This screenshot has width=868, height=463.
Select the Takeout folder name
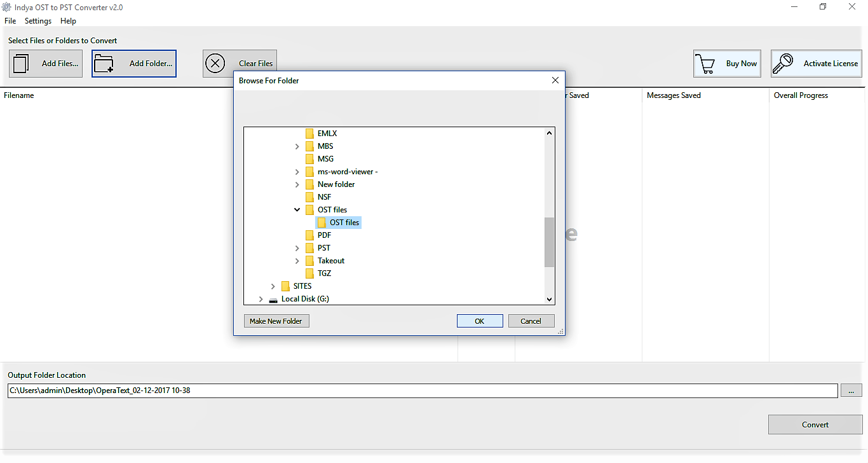331,261
